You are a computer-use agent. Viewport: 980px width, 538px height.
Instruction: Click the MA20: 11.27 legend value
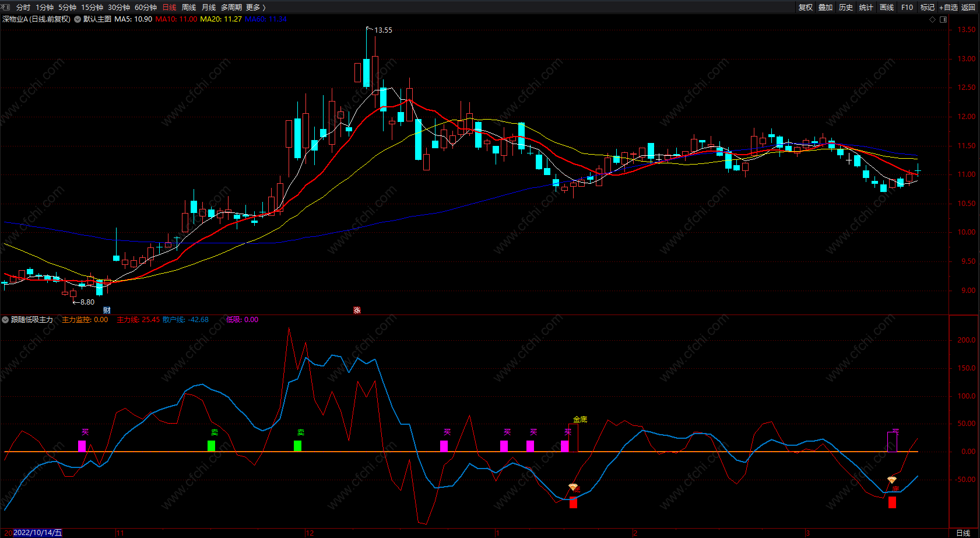[221, 19]
